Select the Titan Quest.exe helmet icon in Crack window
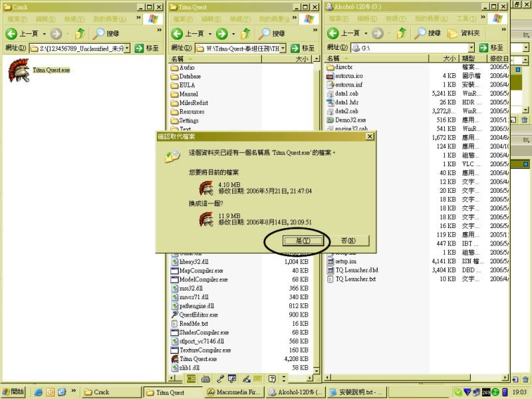The width and height of the screenshot is (532, 399). [19, 70]
